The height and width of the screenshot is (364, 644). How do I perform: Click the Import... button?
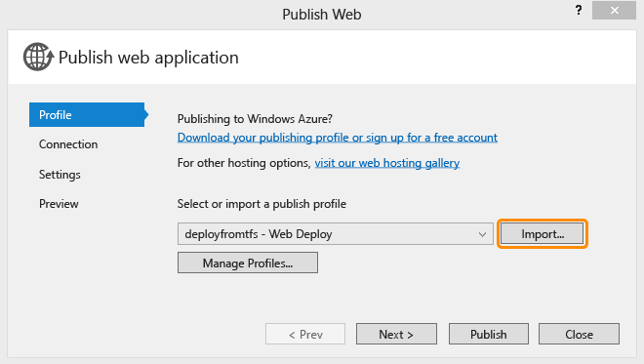[x=542, y=234]
